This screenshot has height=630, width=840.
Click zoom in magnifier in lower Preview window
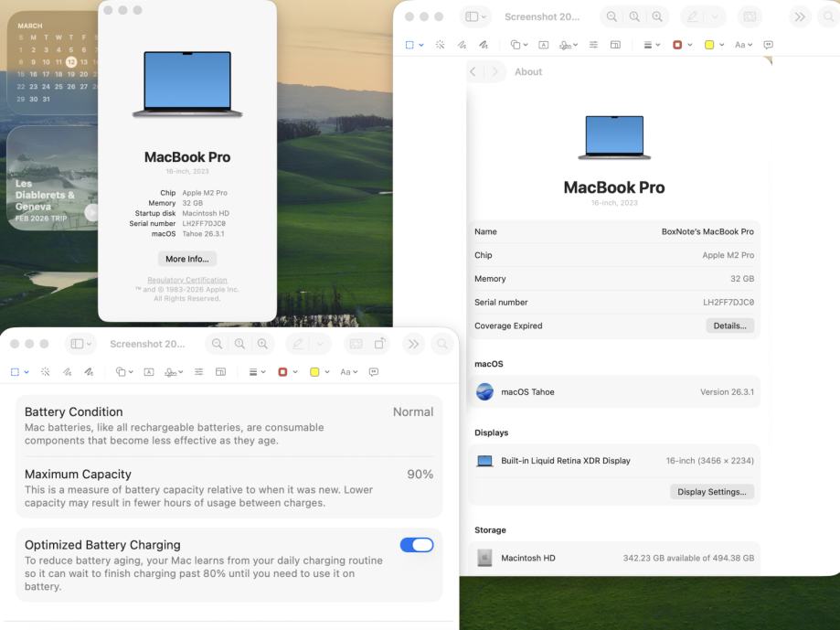262,344
